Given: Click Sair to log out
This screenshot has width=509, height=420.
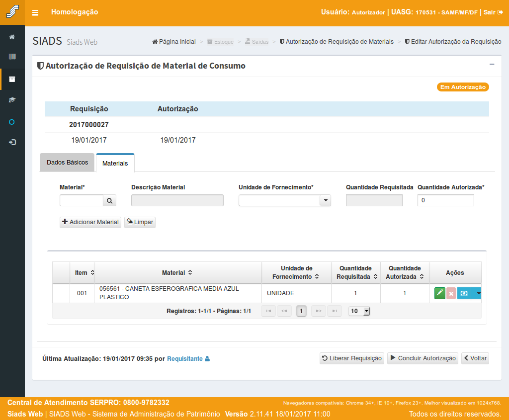Looking at the screenshot, I should pyautogui.click(x=493, y=12).
